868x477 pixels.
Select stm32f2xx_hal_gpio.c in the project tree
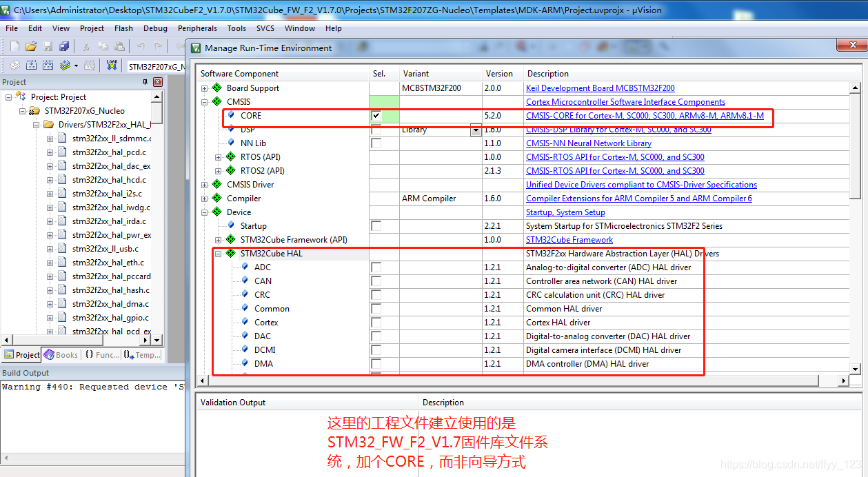click(110, 318)
